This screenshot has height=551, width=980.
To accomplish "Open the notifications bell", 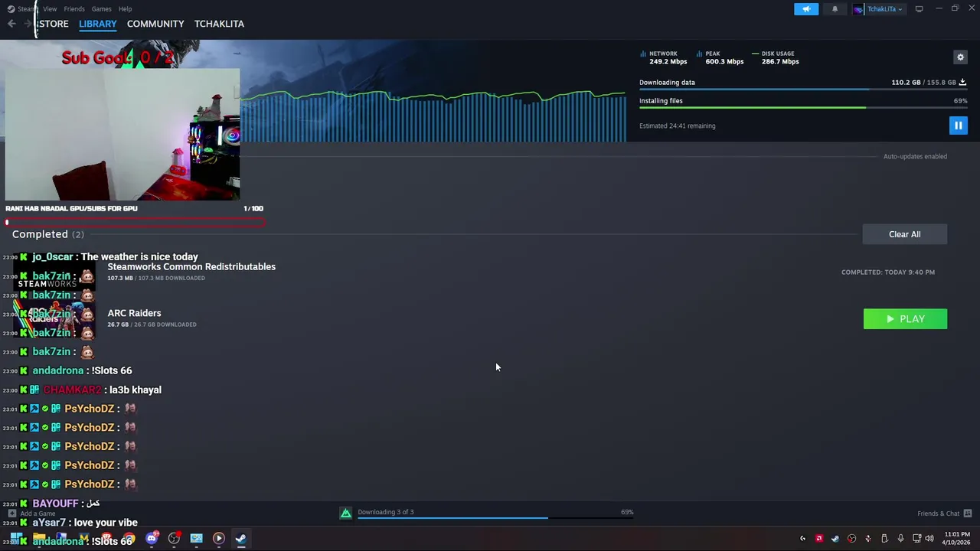I will point(835,8).
